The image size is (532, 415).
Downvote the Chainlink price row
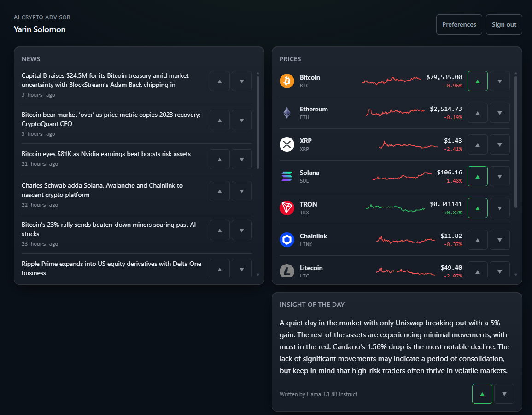[499, 240]
